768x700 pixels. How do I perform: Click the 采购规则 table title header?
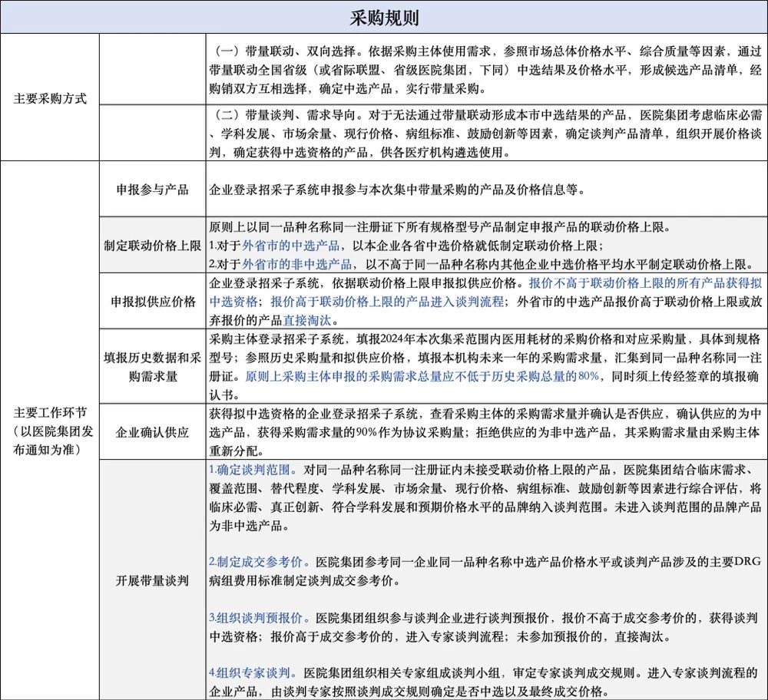click(384, 16)
